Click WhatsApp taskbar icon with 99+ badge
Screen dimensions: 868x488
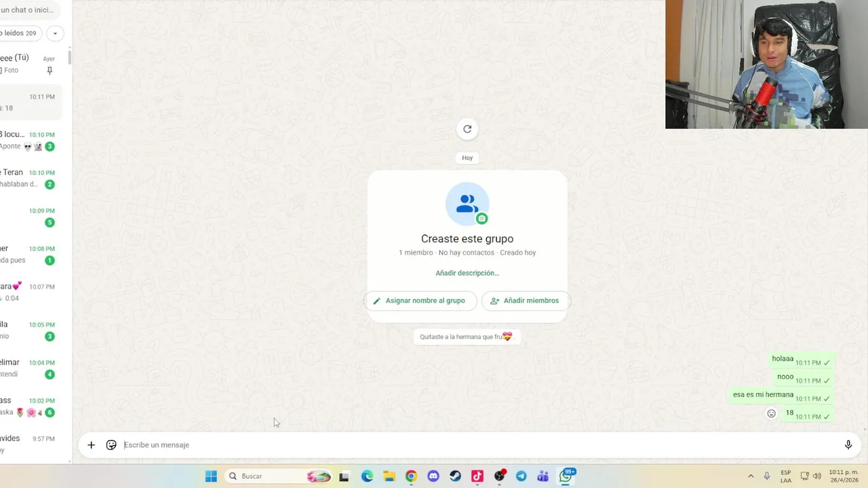[x=566, y=476]
